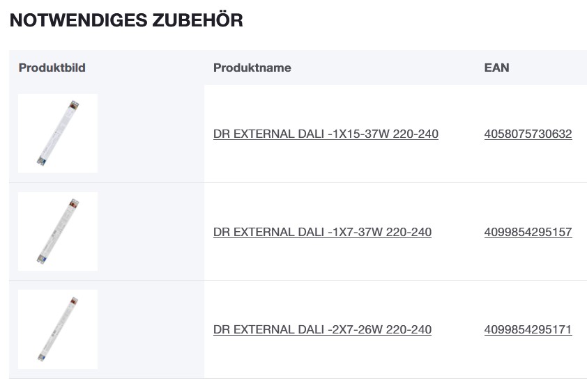587x392 pixels.
Task: Open the first DALI driver product image
Action: point(58,134)
